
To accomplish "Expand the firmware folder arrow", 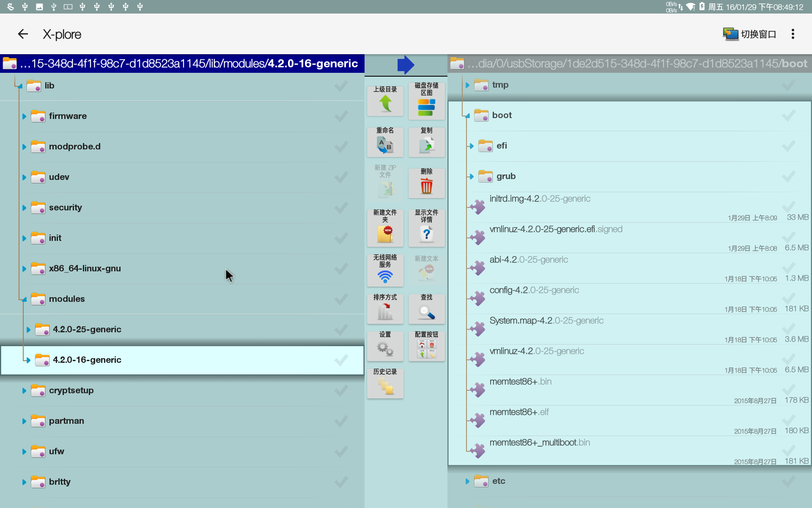I will pyautogui.click(x=24, y=116).
